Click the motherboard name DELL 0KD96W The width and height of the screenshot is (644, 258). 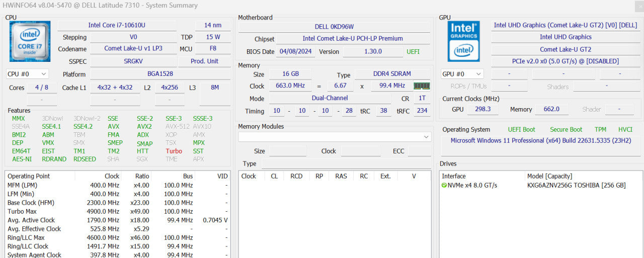[x=335, y=27]
